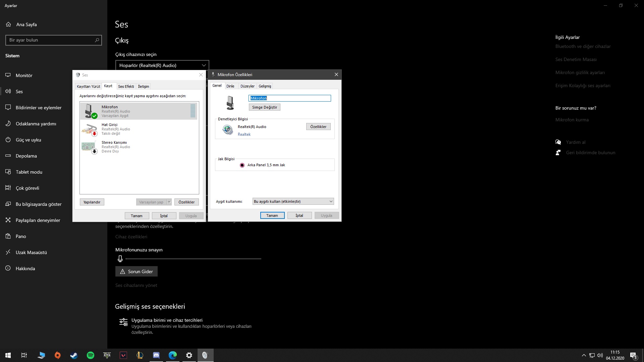Switch to the Dinle tab
This screenshot has height=362, width=644.
point(230,86)
